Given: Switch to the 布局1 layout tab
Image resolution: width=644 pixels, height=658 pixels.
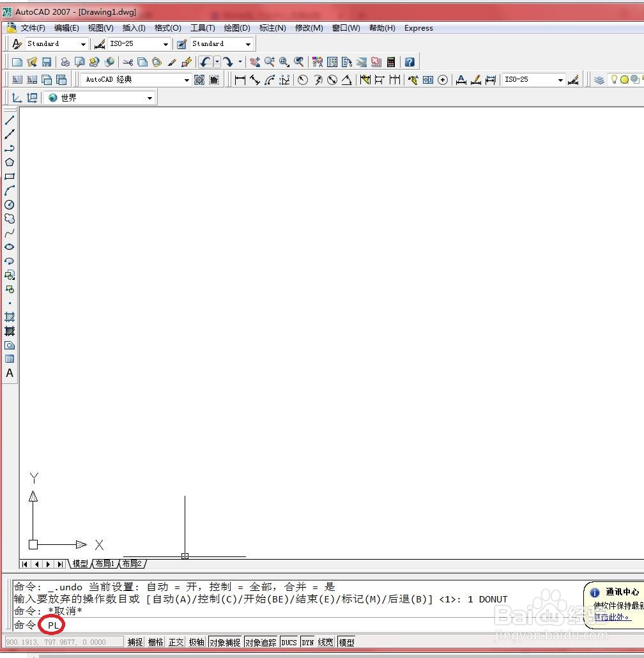Looking at the screenshot, I should click(x=105, y=563).
